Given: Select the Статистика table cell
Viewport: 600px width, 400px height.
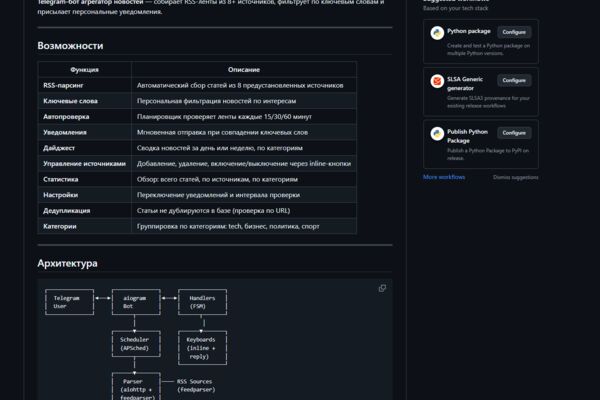Looking at the screenshot, I should click(x=85, y=180).
